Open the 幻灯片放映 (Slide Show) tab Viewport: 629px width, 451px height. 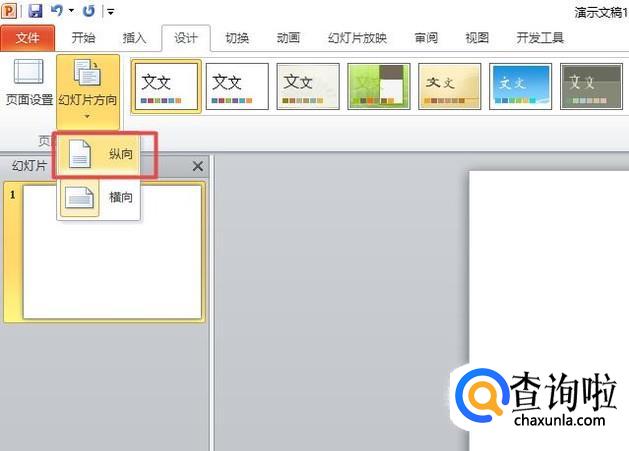click(355, 38)
